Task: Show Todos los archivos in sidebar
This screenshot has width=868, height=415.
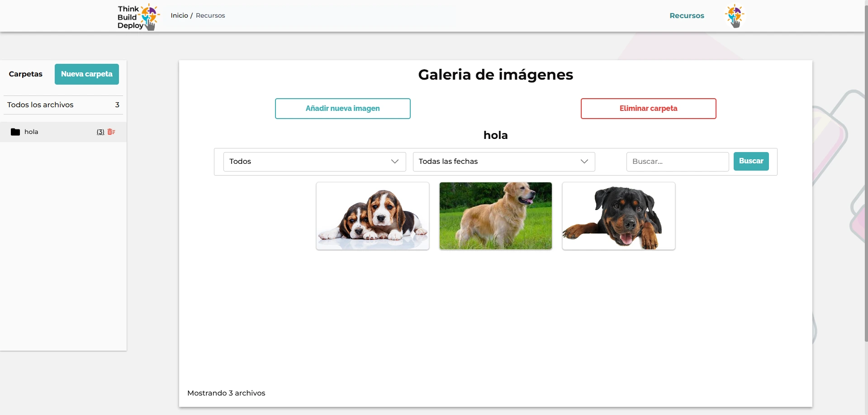Action: tap(40, 105)
